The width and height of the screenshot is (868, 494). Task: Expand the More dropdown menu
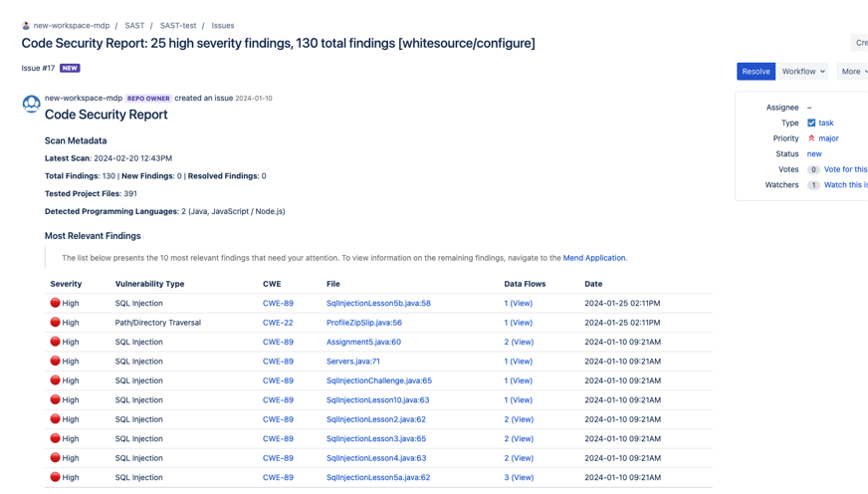click(x=853, y=72)
